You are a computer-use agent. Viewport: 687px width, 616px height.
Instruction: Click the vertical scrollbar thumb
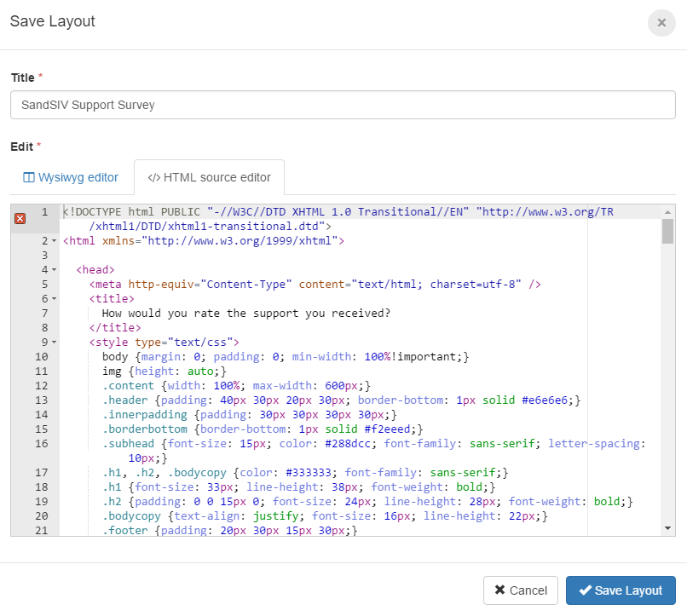click(667, 231)
